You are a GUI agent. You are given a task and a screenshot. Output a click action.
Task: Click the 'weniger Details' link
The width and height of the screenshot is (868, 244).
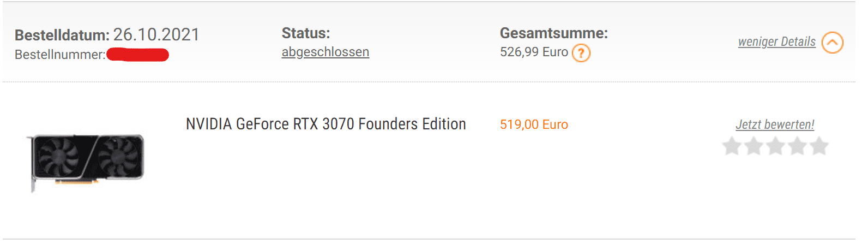point(777,41)
